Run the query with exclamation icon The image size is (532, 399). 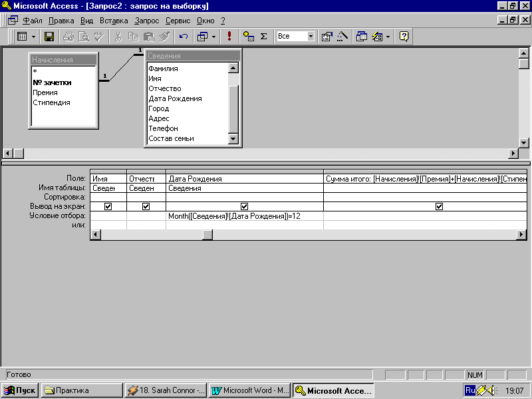[x=229, y=37]
